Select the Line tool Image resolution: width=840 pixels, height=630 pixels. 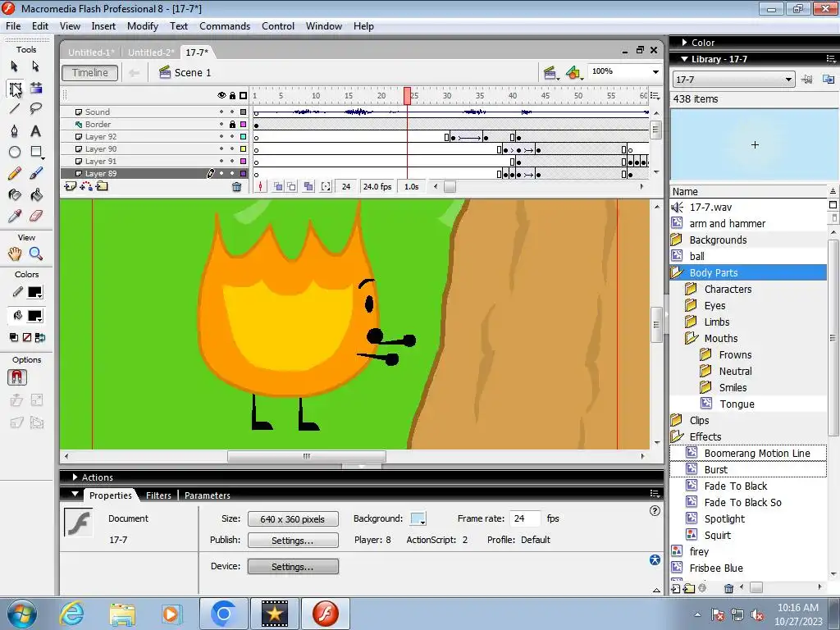(x=15, y=109)
